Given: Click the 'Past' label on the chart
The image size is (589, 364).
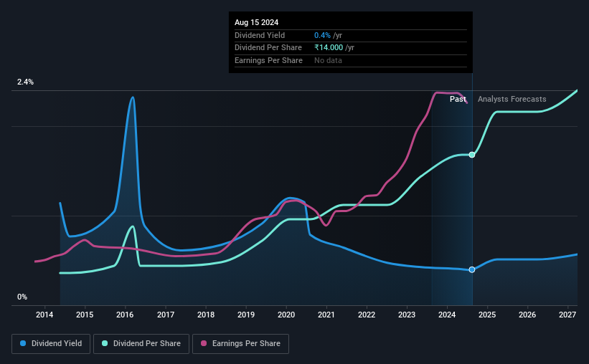Looking at the screenshot, I should [458, 99].
